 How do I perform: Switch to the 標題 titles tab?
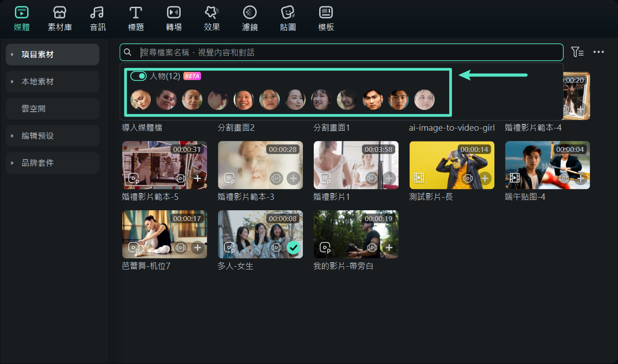(136, 19)
